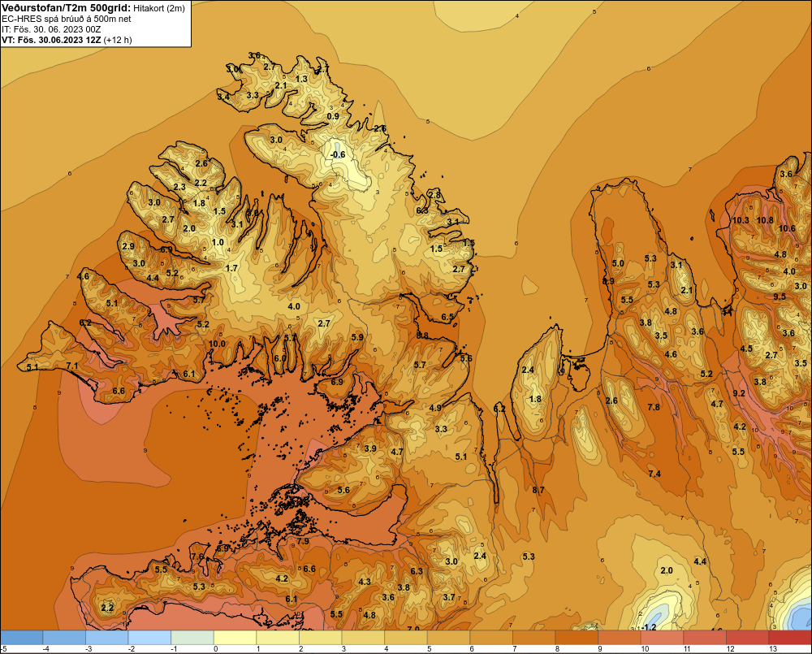Select the '7.1' temperature label
This screenshot has width=812, height=654.
72,366
